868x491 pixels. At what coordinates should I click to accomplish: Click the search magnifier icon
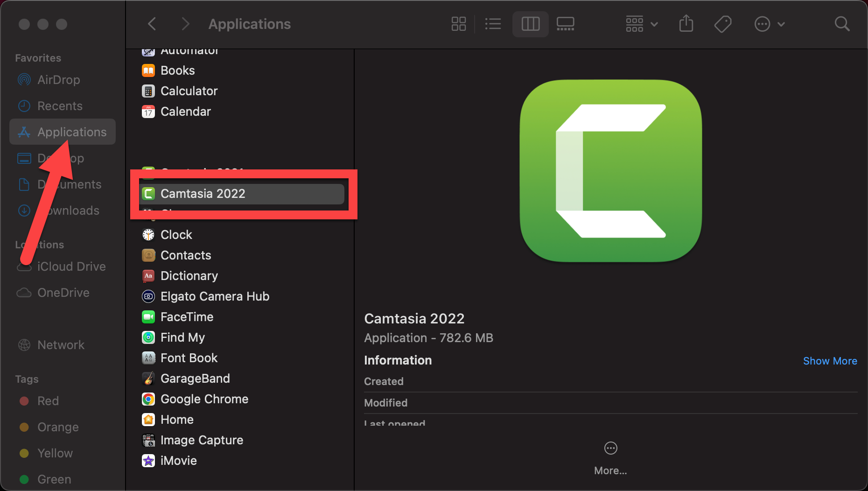click(x=842, y=24)
